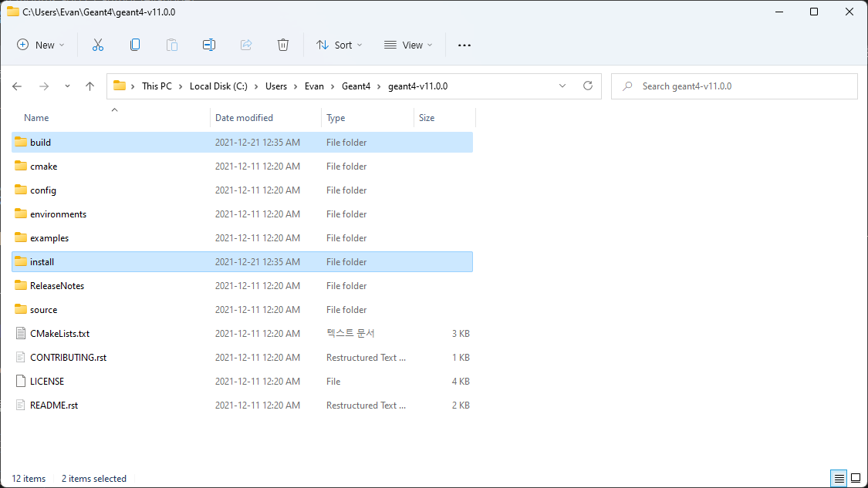
Task: Expand the address bar history dropdown
Action: click(x=562, y=86)
